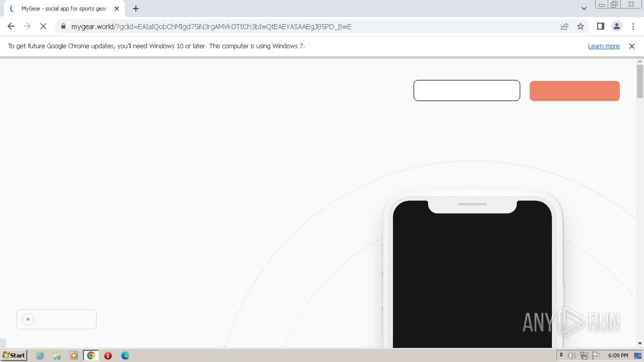Show hidden system tray icons
Viewport: 644px width, 362px height.
[x=561, y=355]
